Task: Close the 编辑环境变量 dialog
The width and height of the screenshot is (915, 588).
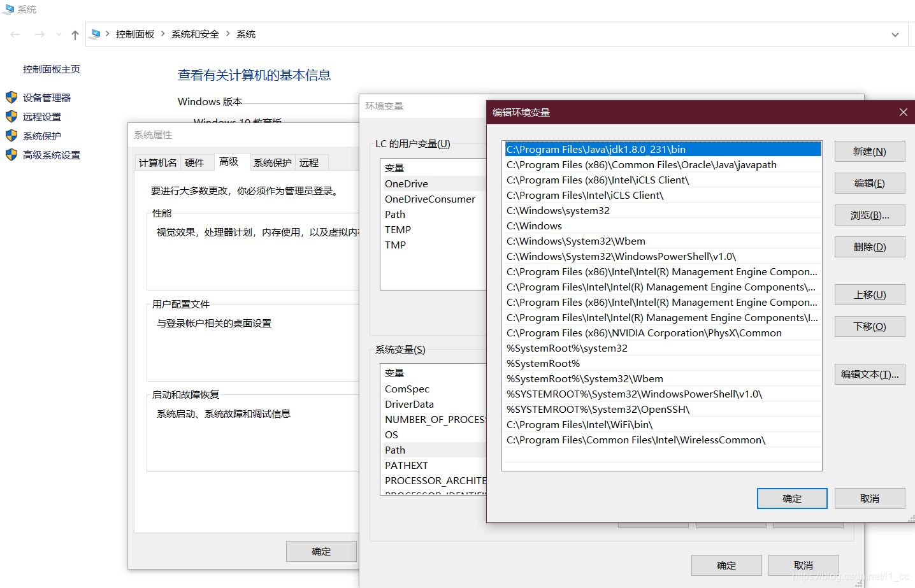Action: (903, 112)
